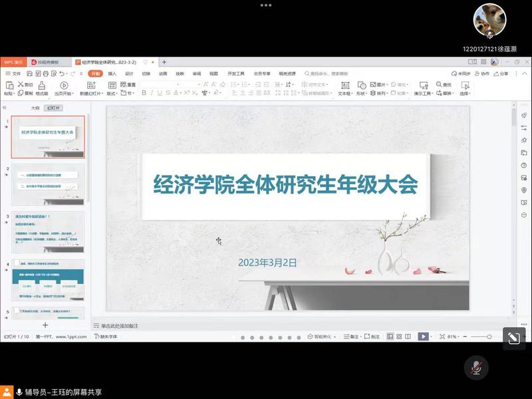Select slide 2 thumbnail in the panel
This screenshot has height=399, width=532.
[48, 184]
